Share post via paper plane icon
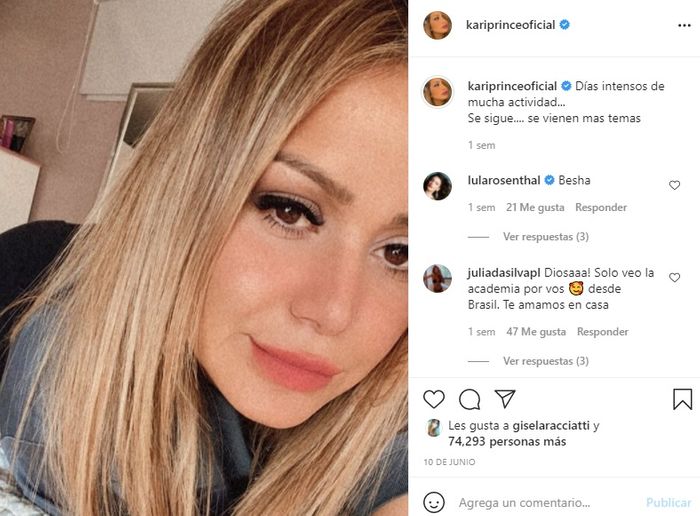The width and height of the screenshot is (700, 516). coord(505,399)
